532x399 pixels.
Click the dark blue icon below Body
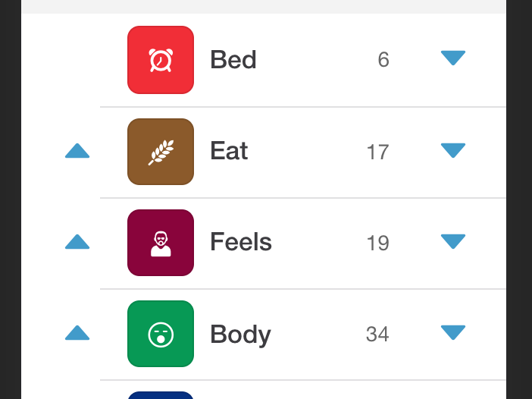point(161,395)
